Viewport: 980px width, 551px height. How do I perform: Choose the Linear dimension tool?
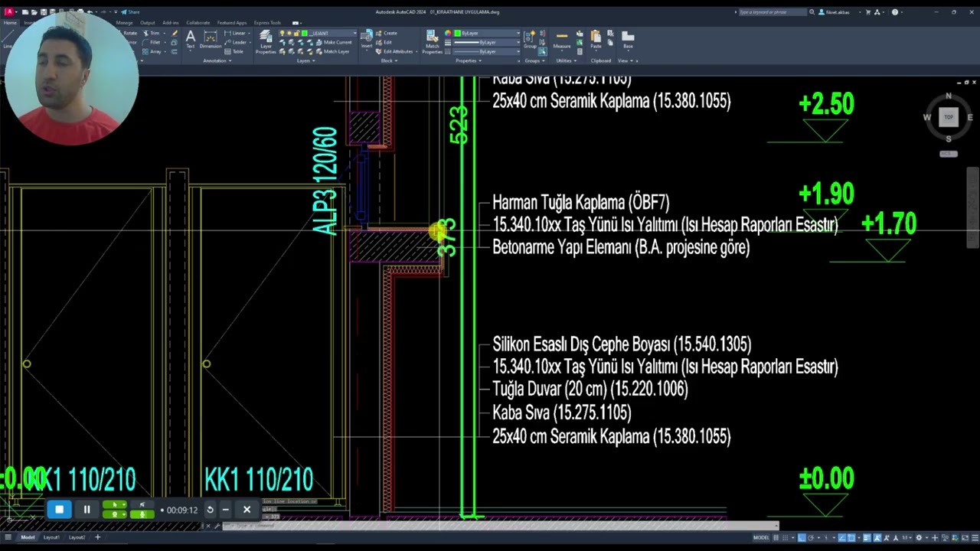(236, 34)
